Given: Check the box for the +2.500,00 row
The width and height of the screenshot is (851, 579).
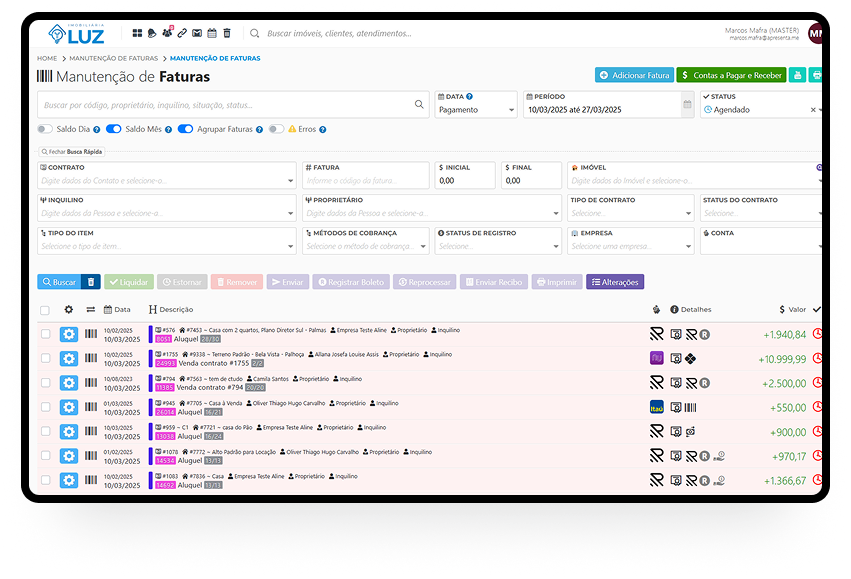Looking at the screenshot, I should (46, 383).
